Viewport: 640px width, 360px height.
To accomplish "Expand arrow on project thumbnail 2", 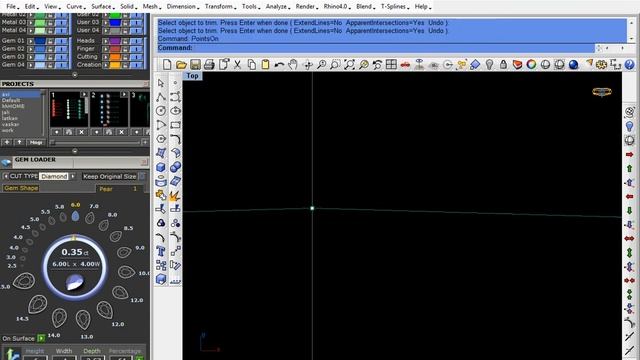I will [124, 95].
